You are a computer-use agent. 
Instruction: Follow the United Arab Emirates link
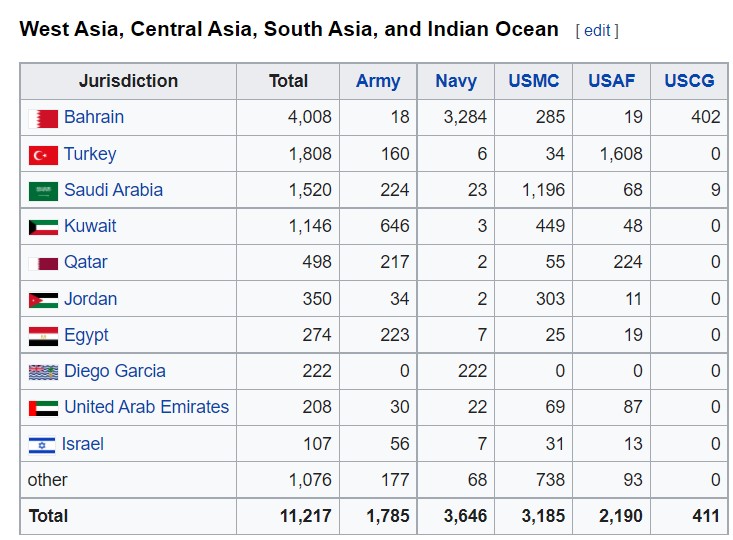[146, 407]
